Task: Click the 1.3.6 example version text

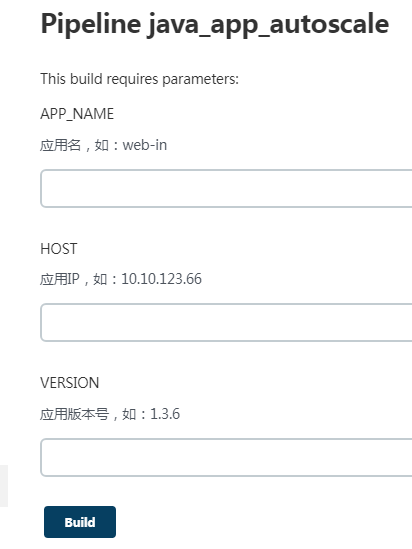Action: [x=165, y=414]
